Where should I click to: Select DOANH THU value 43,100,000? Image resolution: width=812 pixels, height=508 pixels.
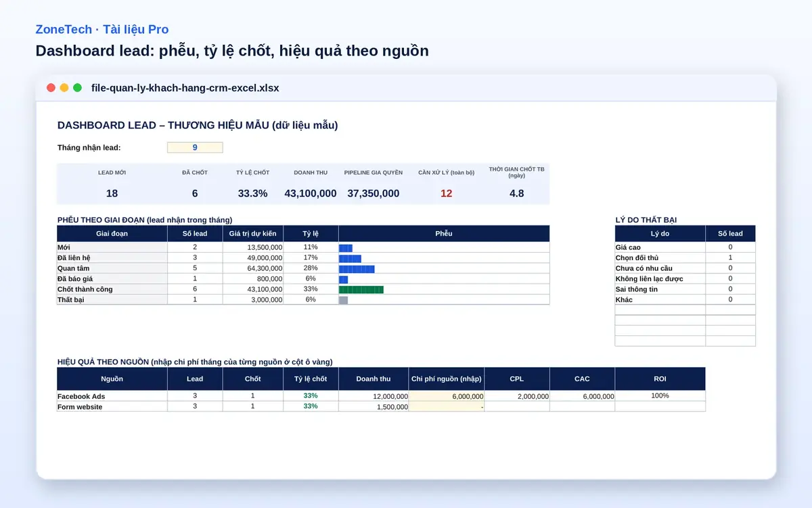click(311, 193)
